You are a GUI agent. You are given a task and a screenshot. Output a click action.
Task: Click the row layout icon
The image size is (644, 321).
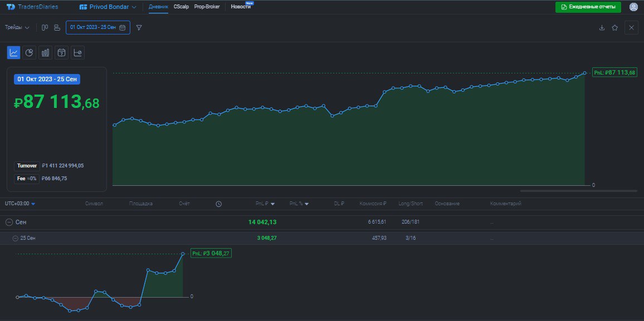[57, 27]
